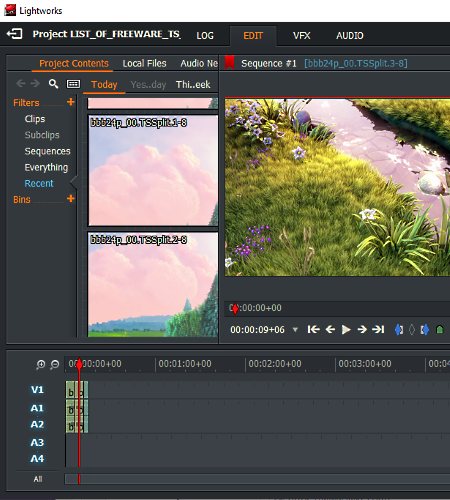Switch to list view icon
The image size is (450, 500).
pos(73,84)
